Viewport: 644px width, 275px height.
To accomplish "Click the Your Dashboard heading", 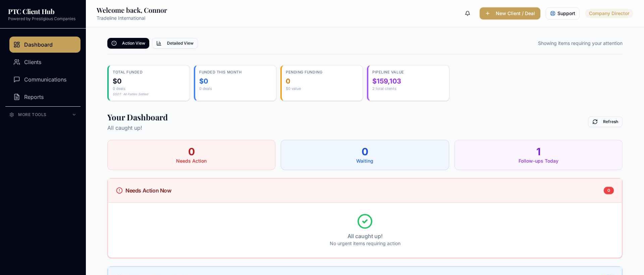I will click(138, 117).
